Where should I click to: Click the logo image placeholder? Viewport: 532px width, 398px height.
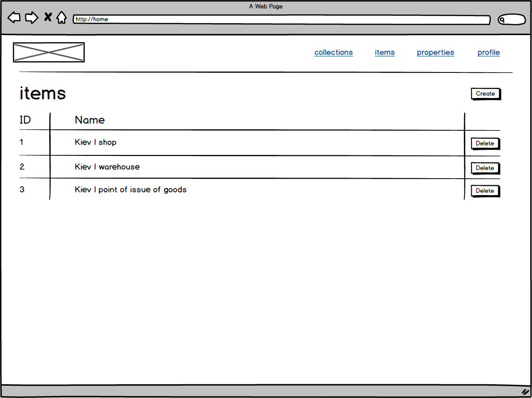49,52
